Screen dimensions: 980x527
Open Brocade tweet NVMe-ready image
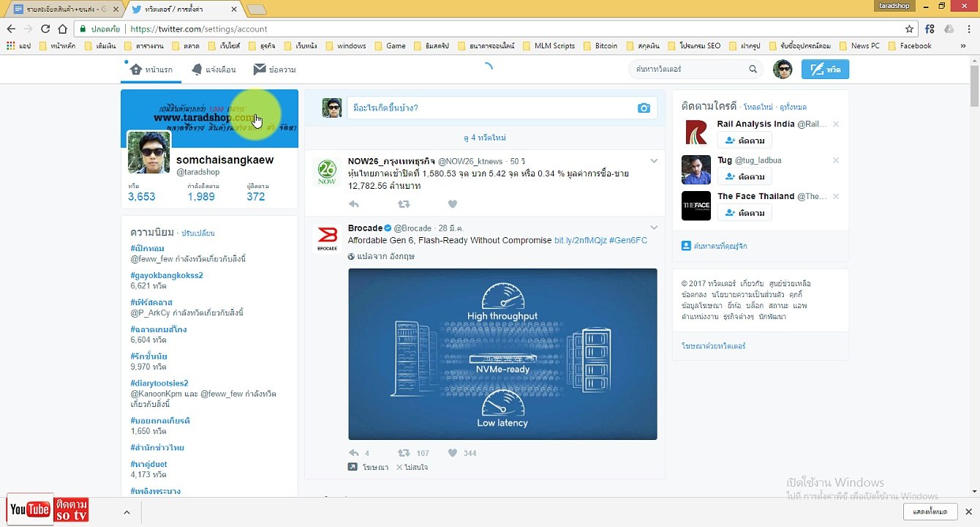pos(502,354)
